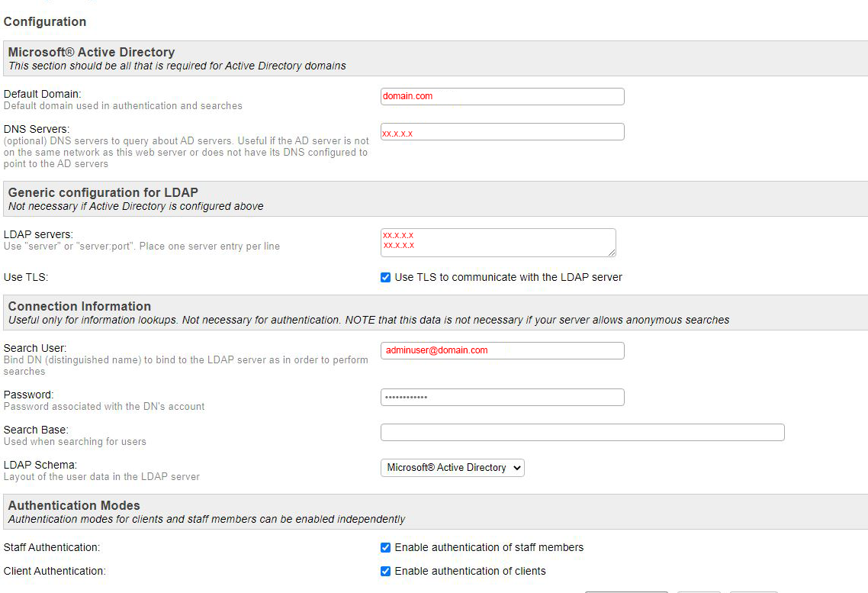Image resolution: width=868 pixels, height=593 pixels.
Task: Click the Authentication Modes section header
Action: click(x=74, y=505)
